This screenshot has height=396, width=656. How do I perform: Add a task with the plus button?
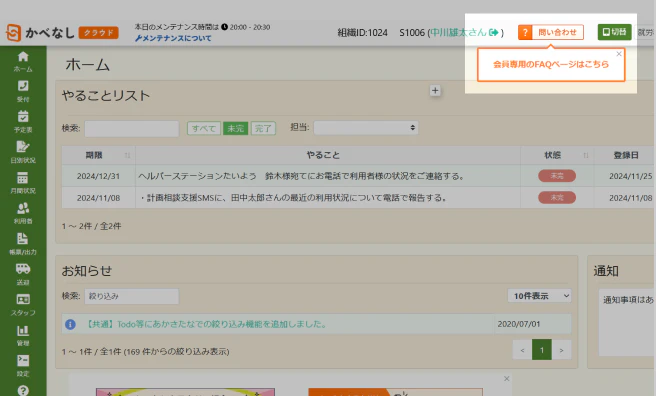pyautogui.click(x=435, y=90)
